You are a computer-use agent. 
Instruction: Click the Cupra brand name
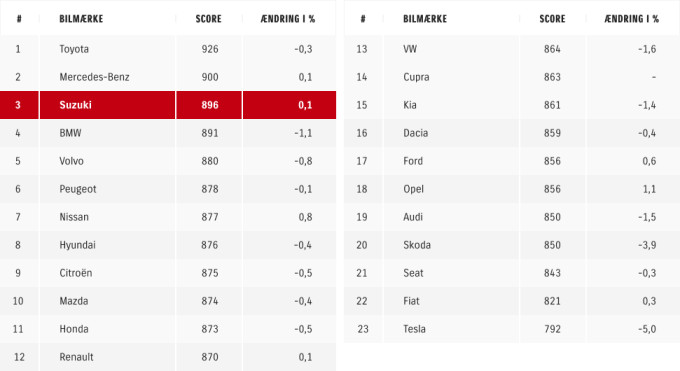(416, 77)
